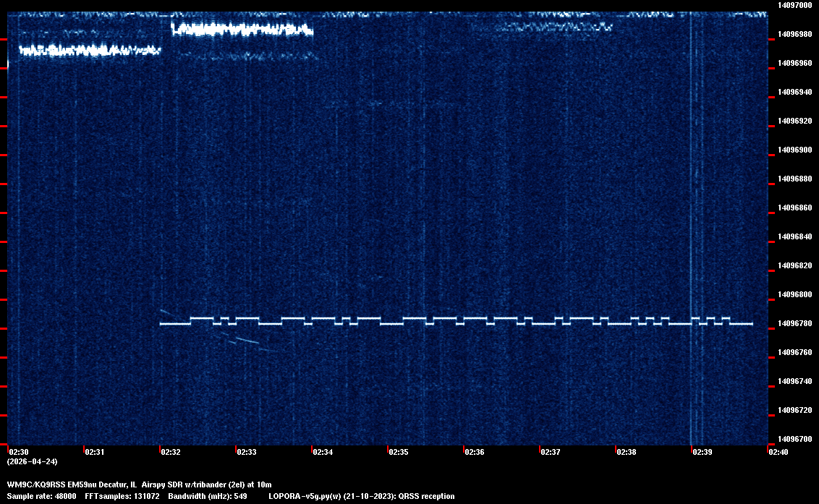Viewport: 819px width, 504px height.
Task: Click the Bandwidth (mHz): 549 text
Action: click(x=208, y=496)
